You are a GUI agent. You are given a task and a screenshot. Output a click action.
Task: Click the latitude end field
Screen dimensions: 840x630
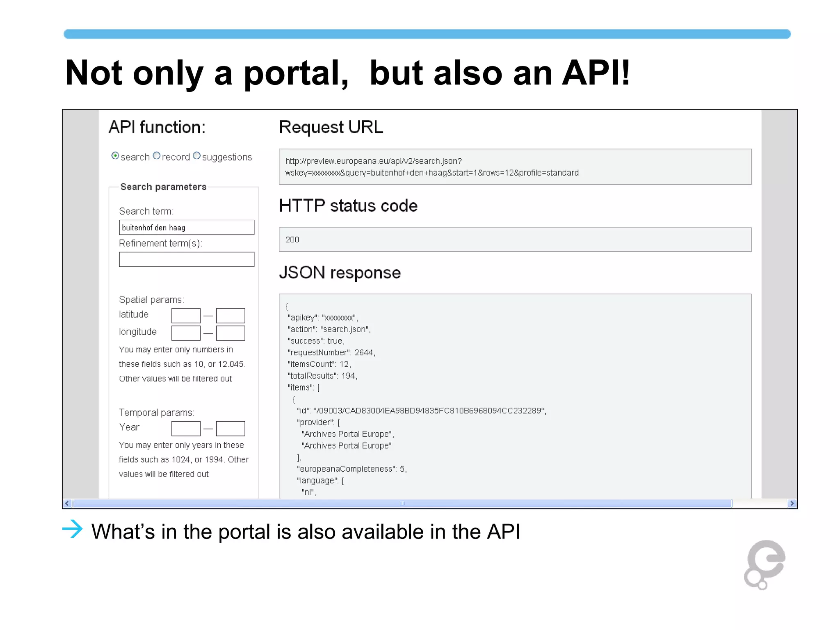[x=231, y=316]
